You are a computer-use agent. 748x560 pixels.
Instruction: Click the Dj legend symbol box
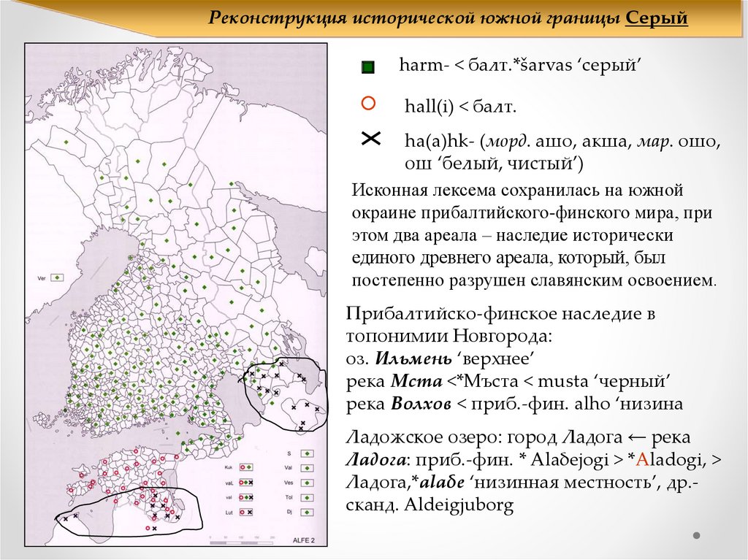point(307,513)
